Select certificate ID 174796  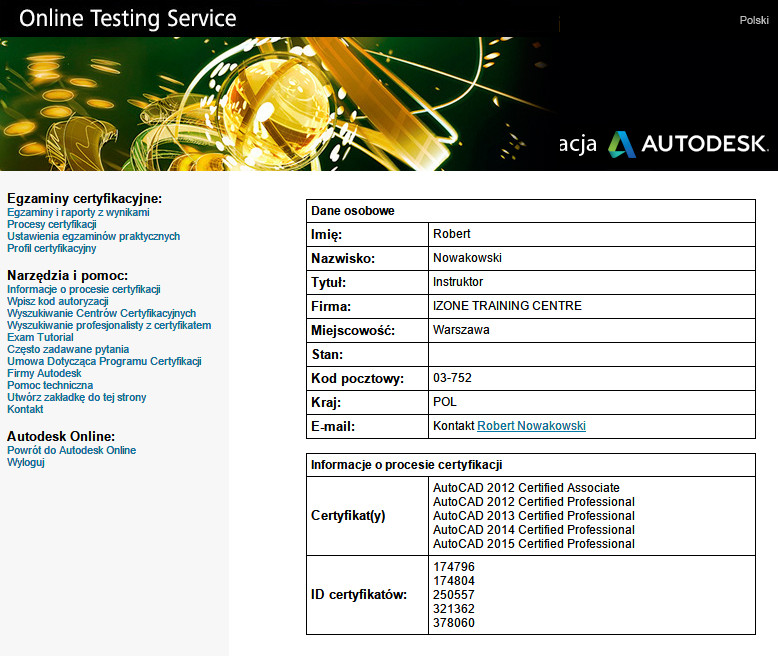pos(454,567)
